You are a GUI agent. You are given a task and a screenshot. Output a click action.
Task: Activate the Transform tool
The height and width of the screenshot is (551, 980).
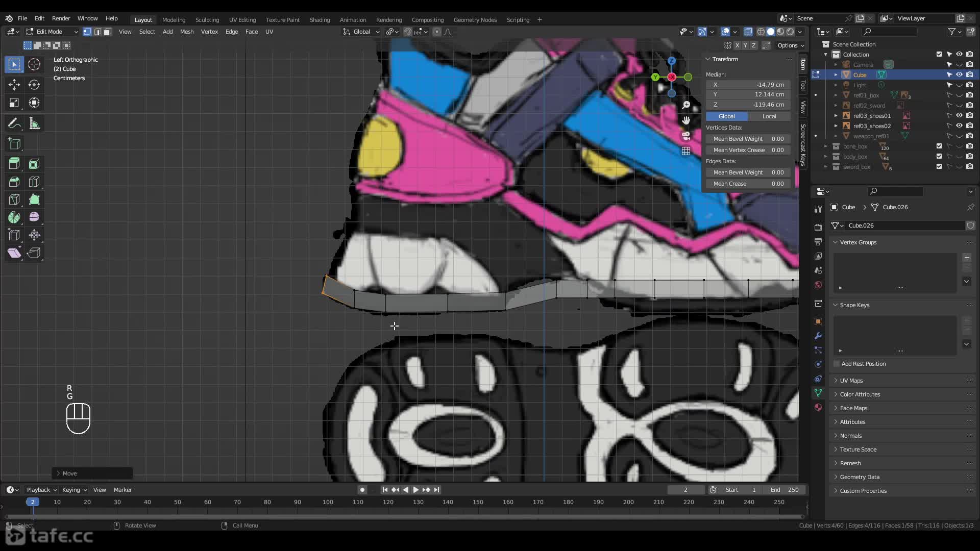(34, 103)
